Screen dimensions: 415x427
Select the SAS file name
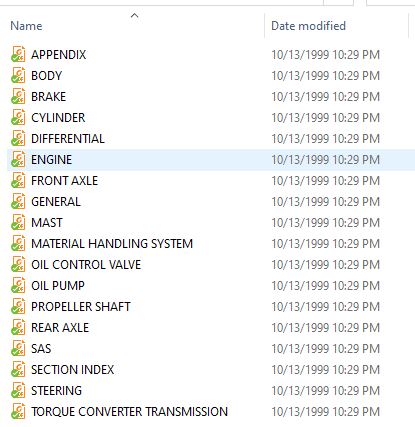41,349
